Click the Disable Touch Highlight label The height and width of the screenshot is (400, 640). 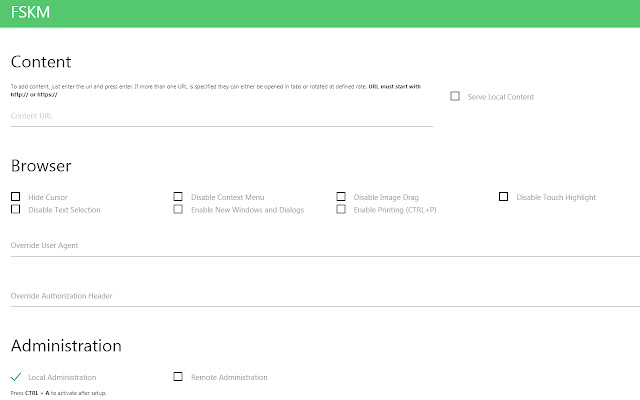coord(556,198)
